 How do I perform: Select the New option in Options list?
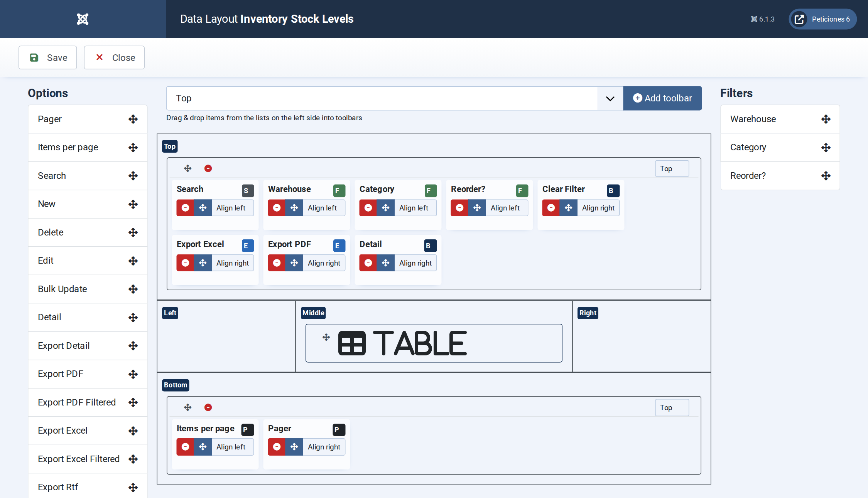click(x=88, y=204)
